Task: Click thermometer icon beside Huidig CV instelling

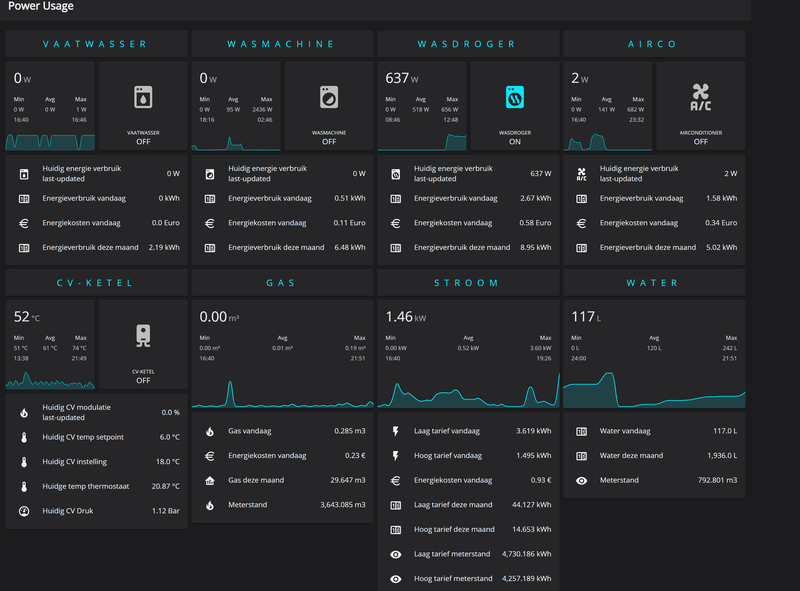Action: tap(24, 462)
